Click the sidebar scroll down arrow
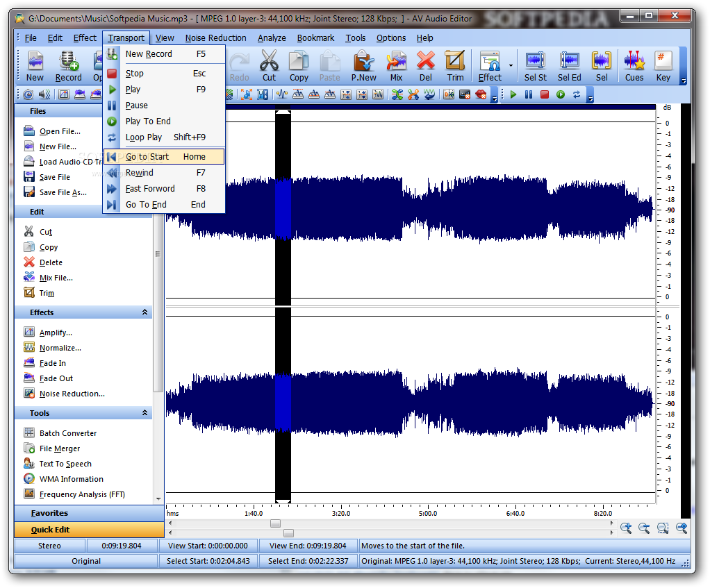The height and width of the screenshot is (588, 710). pos(158,499)
